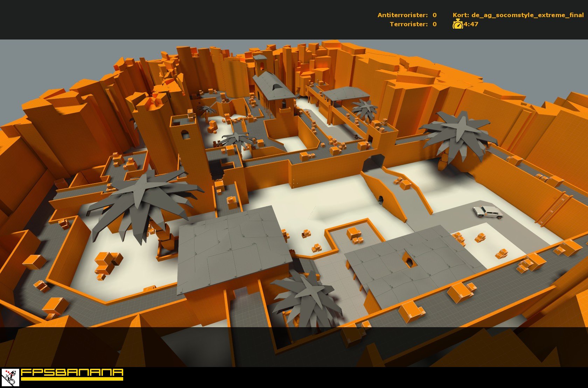This screenshot has height=388, width=588.
Task: Click the 4:47 round timer value
Action: click(471, 24)
